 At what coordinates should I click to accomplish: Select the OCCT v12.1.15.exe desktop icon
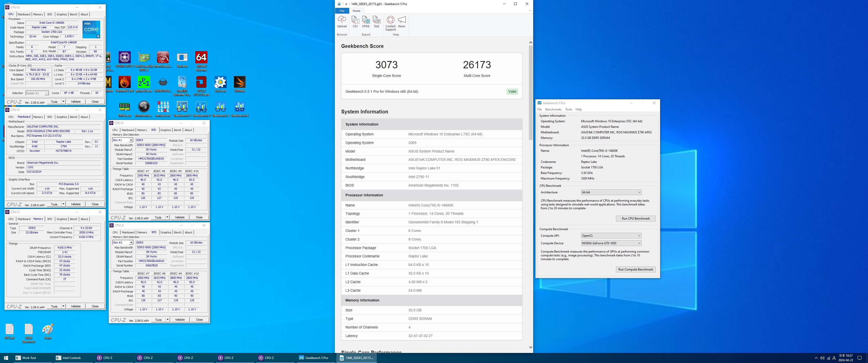pos(201,86)
